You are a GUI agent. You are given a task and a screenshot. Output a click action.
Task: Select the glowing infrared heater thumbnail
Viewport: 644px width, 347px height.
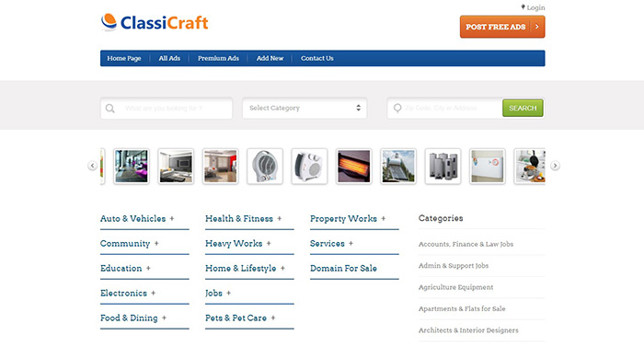(353, 166)
